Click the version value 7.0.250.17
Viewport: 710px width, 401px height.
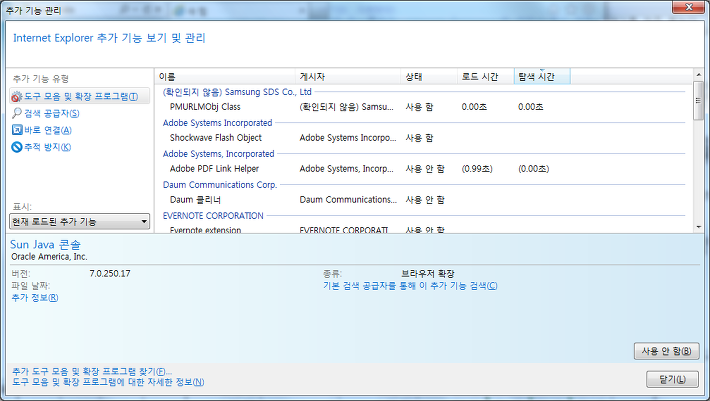coord(110,273)
